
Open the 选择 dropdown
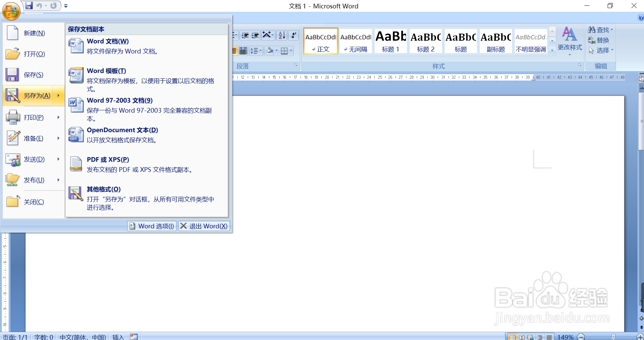[x=601, y=50]
